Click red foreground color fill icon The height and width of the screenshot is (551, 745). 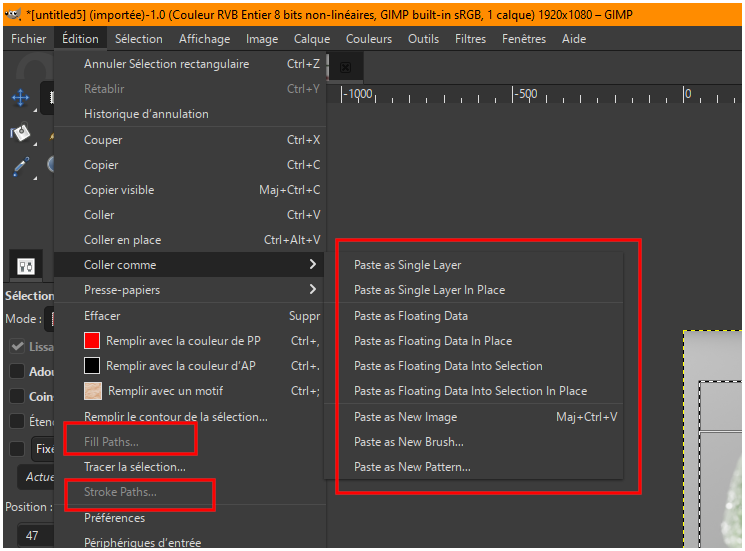point(92,341)
